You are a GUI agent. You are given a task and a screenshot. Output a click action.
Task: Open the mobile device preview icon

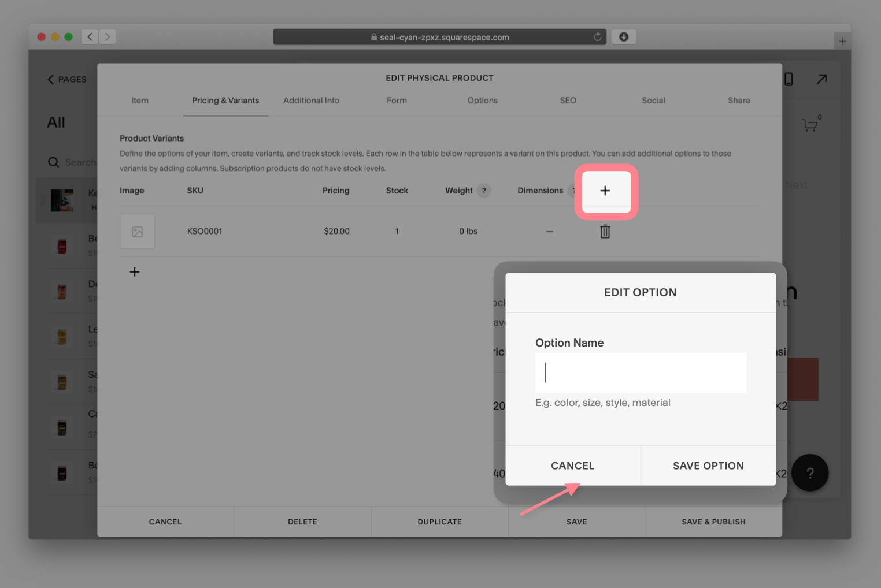coord(789,79)
